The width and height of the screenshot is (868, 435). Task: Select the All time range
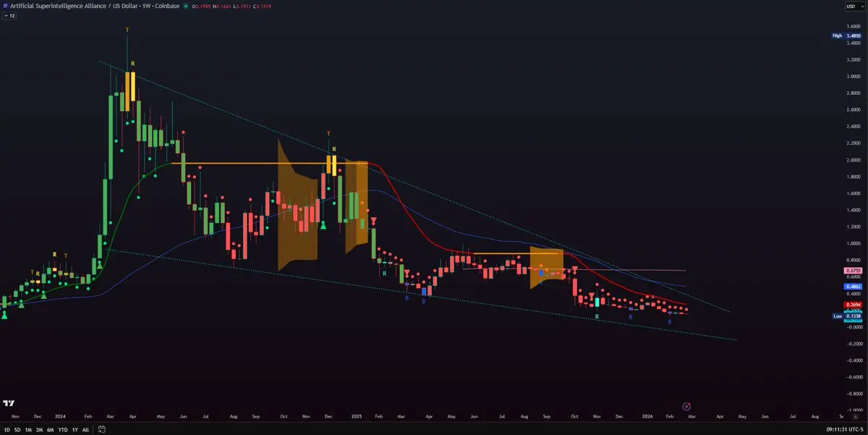click(x=85, y=430)
